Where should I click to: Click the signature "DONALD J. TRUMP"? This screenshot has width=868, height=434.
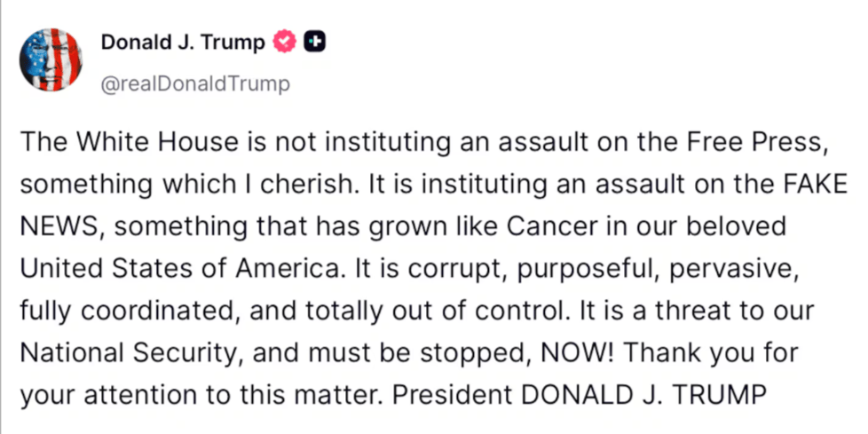643,395
